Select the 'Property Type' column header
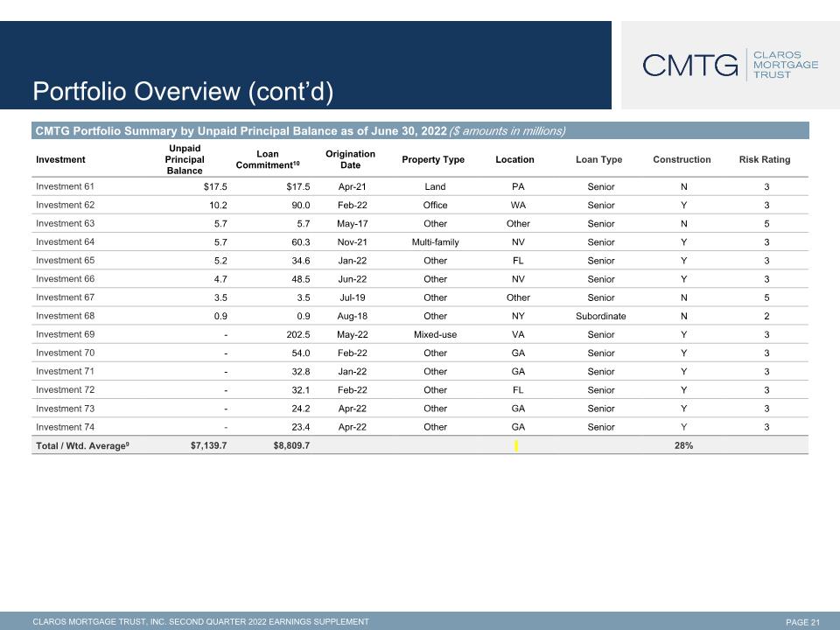 point(433,159)
